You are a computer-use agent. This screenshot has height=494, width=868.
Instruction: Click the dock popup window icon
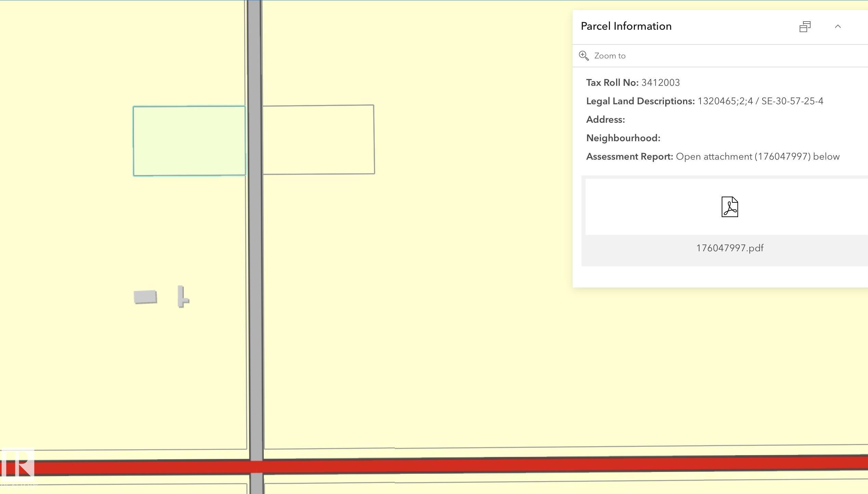tap(805, 27)
